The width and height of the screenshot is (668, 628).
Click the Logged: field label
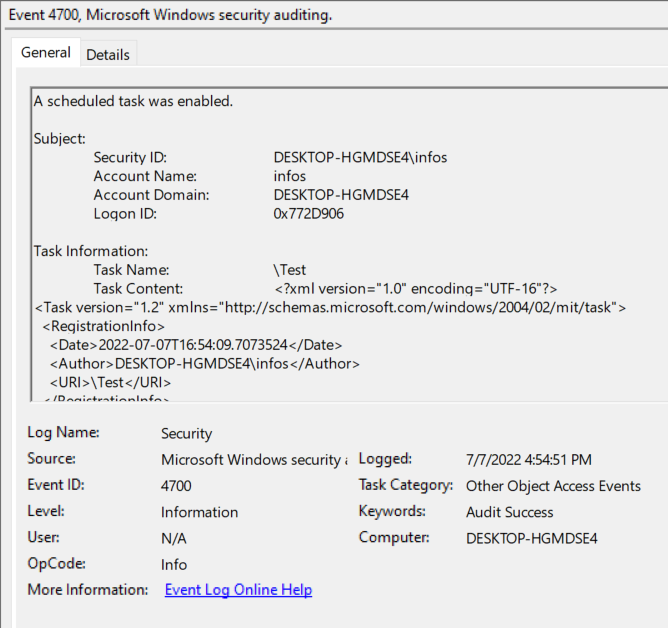click(x=385, y=458)
